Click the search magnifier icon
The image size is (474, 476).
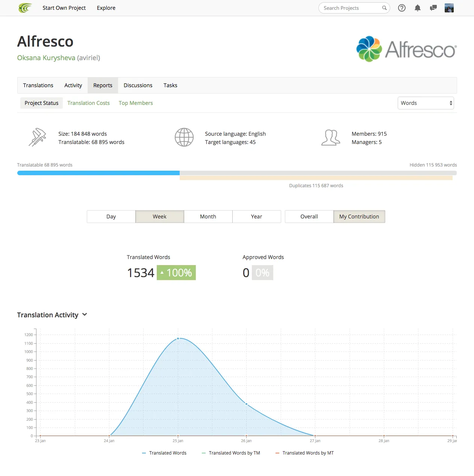coord(384,8)
